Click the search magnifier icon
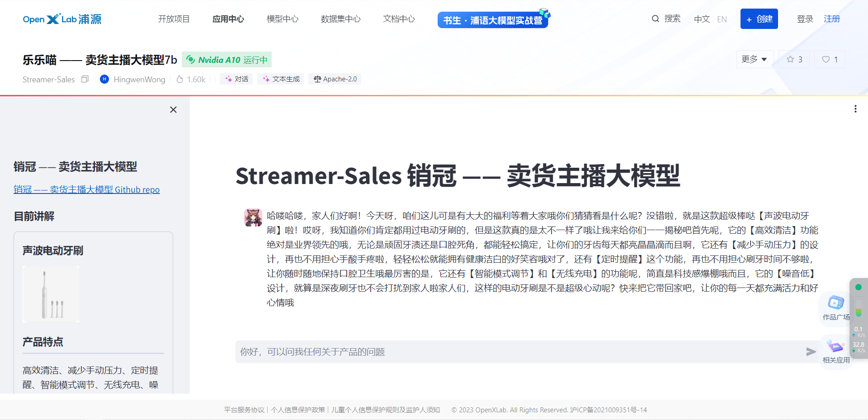 coord(656,19)
